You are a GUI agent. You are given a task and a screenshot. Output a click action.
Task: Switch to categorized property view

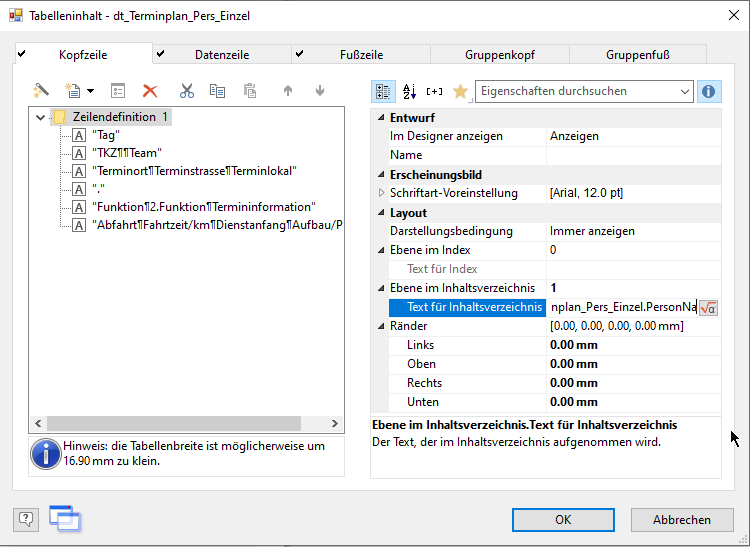(383, 91)
